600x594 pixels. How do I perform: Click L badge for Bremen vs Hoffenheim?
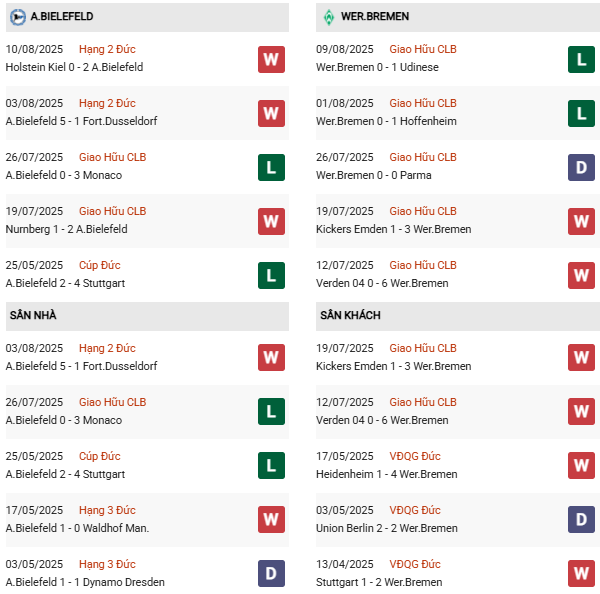click(x=582, y=113)
